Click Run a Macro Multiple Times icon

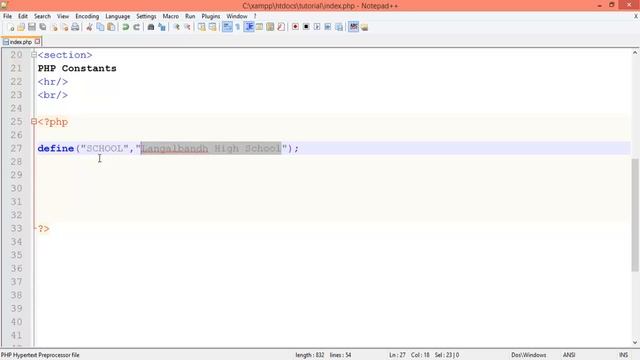328,27
